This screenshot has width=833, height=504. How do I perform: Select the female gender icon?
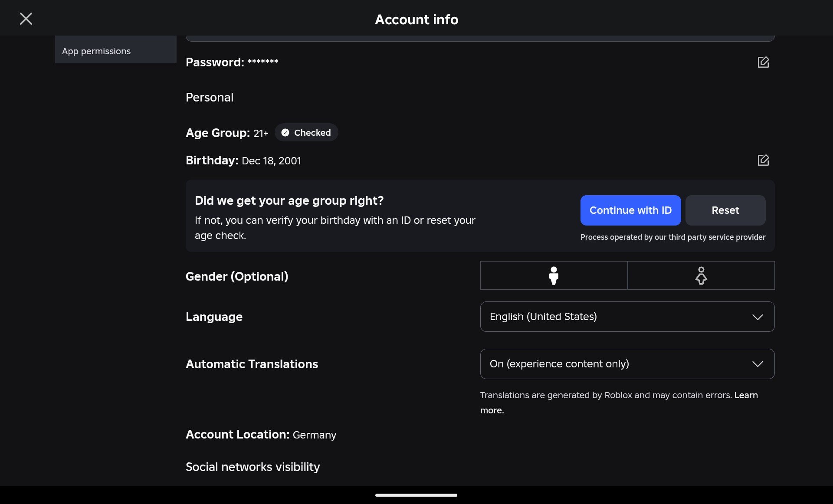point(701,275)
